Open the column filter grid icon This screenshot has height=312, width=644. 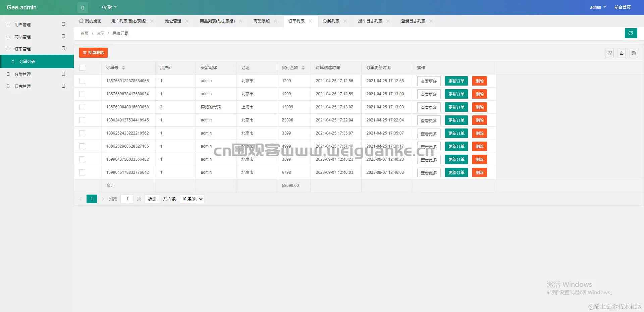(609, 53)
